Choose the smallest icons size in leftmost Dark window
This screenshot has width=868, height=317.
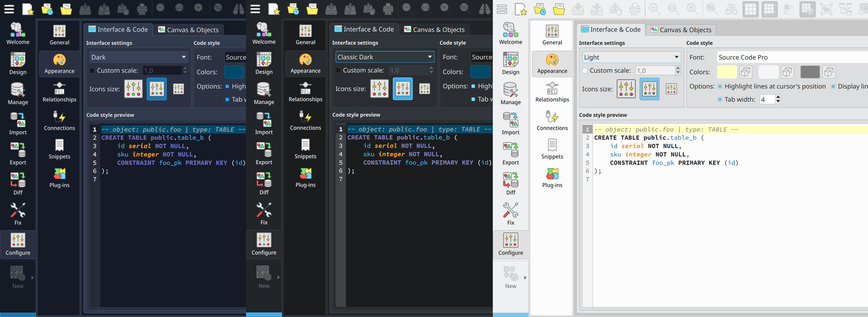(x=178, y=89)
